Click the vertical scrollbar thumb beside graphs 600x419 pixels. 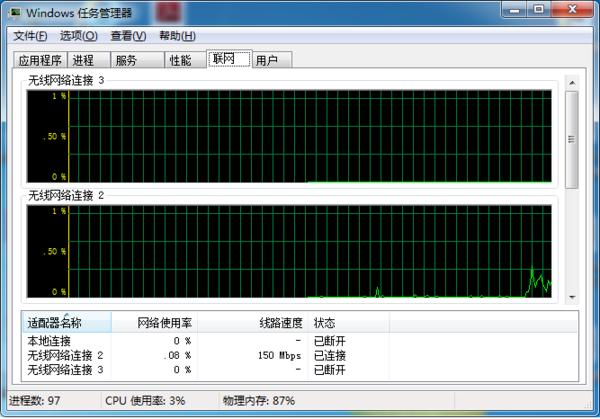click(572, 140)
